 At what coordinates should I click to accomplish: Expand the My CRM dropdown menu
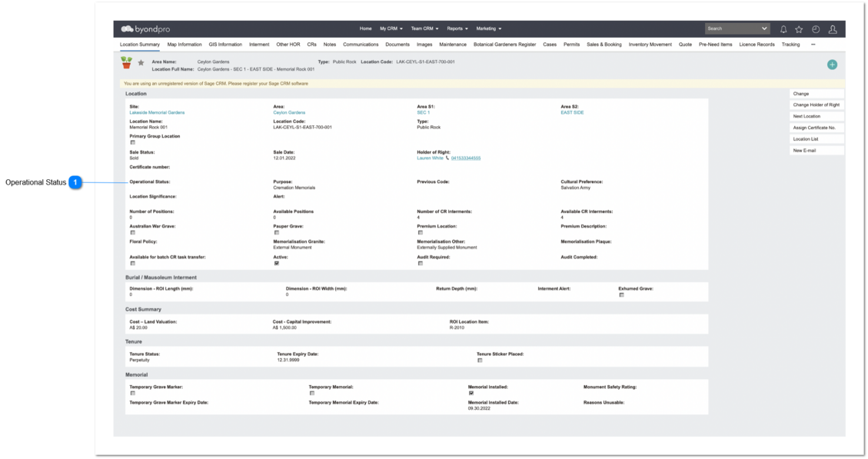(x=391, y=28)
